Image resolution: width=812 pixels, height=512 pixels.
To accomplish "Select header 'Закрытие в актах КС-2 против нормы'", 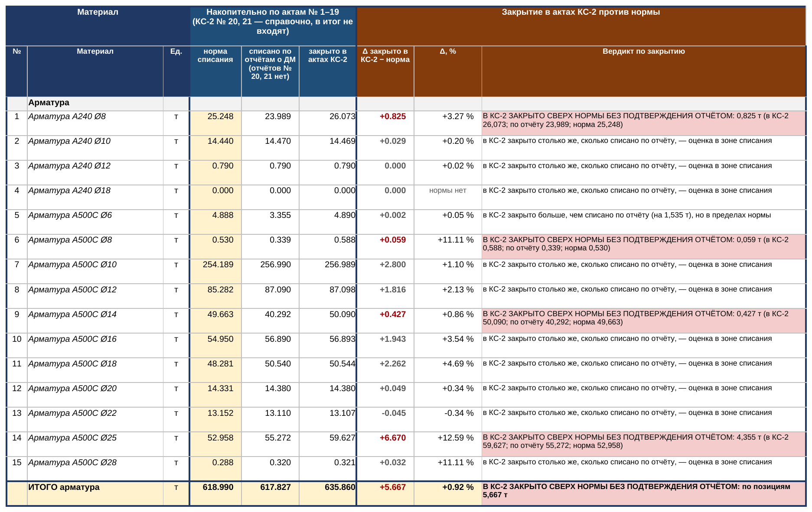I will tap(581, 26).
